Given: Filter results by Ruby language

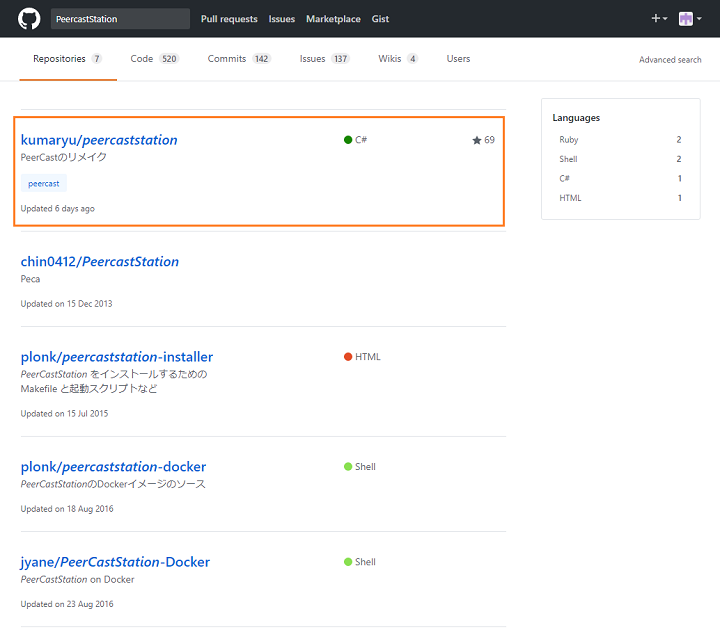Looking at the screenshot, I should pos(620,140).
